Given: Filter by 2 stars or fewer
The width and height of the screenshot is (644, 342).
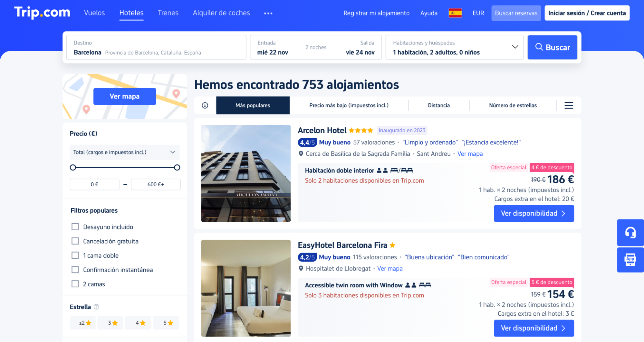Looking at the screenshot, I should pos(83,323).
